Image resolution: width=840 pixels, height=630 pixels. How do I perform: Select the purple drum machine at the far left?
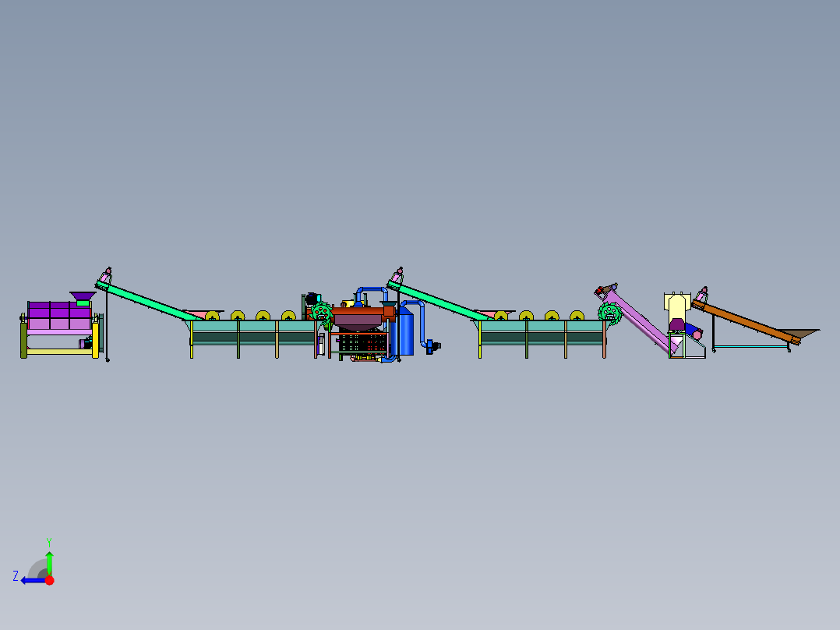[59, 316]
